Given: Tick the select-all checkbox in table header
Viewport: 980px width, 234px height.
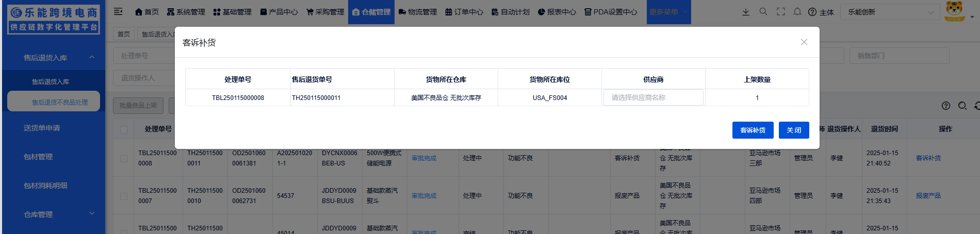Looking at the screenshot, I should [124, 129].
